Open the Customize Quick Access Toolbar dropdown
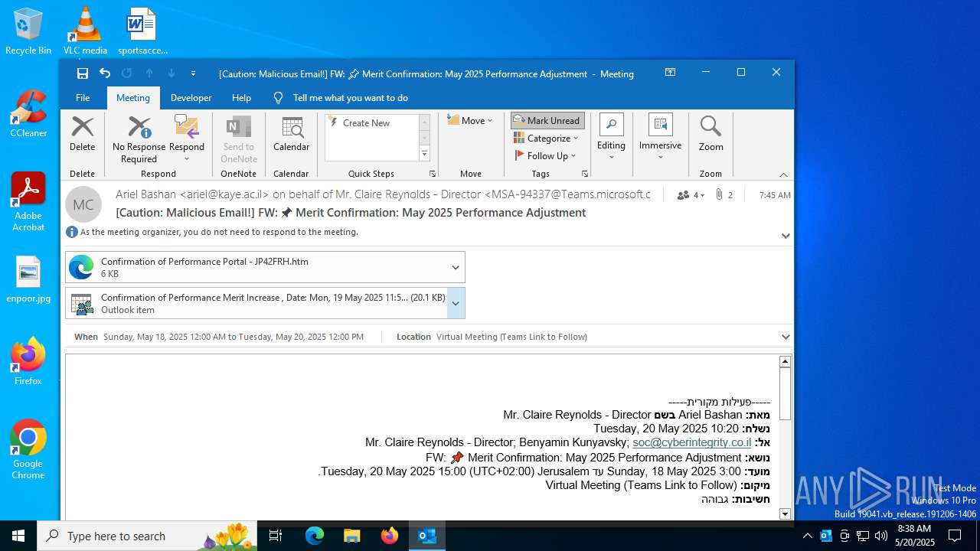Viewport: 980px width, 551px height. (x=193, y=73)
